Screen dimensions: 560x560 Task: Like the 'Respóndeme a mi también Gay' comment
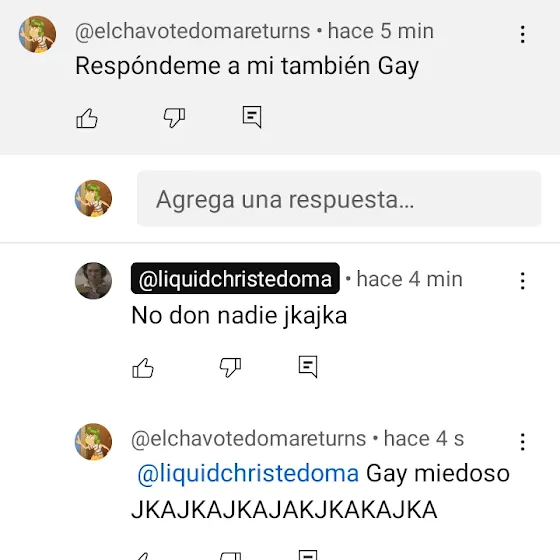coord(87,118)
